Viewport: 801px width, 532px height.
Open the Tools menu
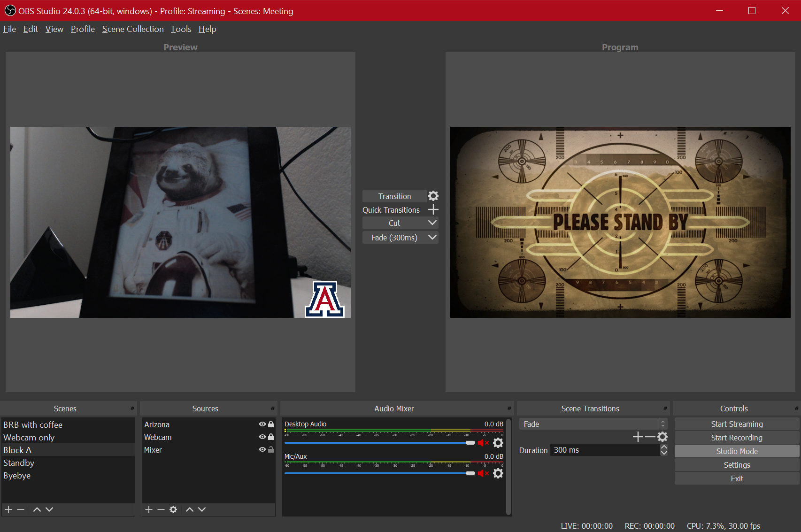click(x=181, y=29)
